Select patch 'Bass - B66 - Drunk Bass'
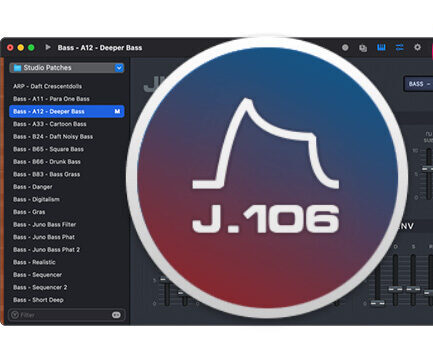Image resolution: width=433 pixels, height=363 pixels. pos(47,162)
